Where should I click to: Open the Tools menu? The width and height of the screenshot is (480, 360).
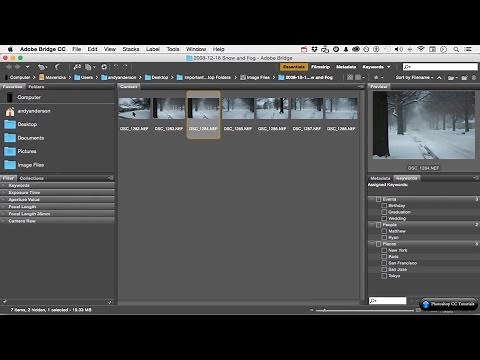(x=173, y=49)
